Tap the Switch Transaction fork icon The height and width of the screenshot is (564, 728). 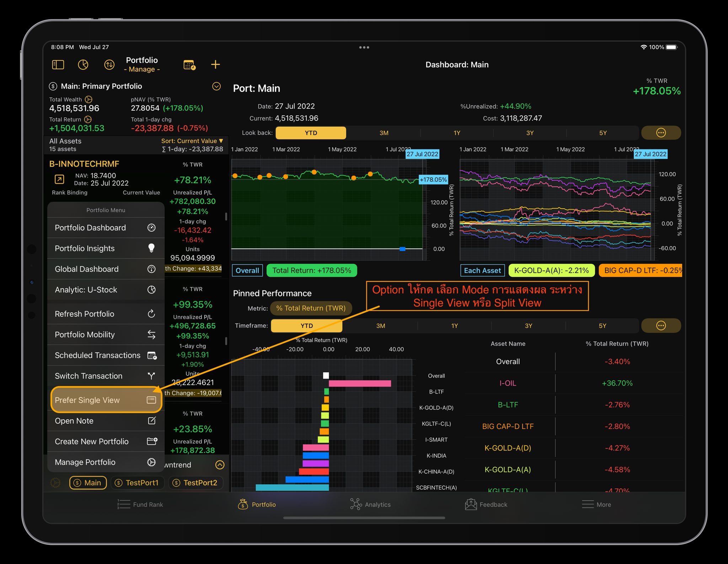pos(151,376)
